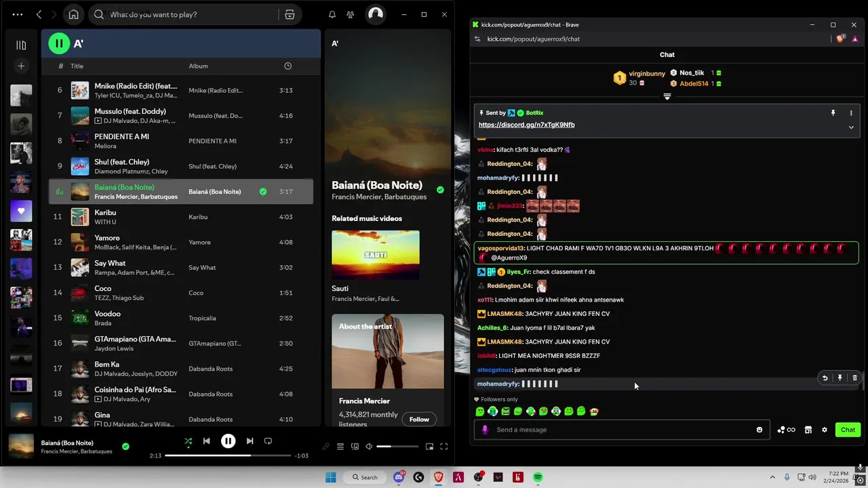Open site settings icon in Brave address bar
The image size is (868, 488).
tap(477, 39)
